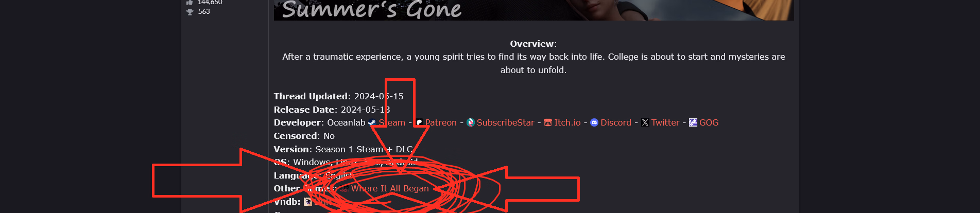
Task: Click the vndb avatar icon
Action: click(x=308, y=202)
